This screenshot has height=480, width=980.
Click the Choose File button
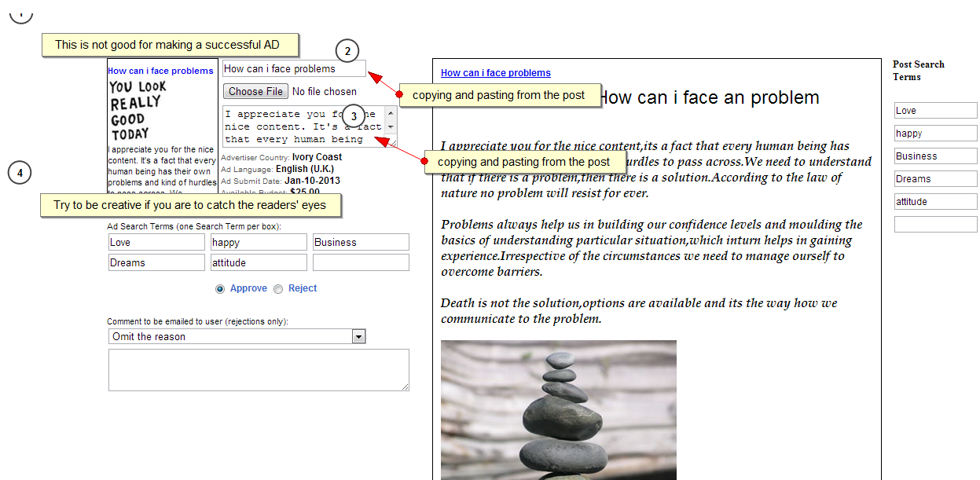(x=255, y=91)
